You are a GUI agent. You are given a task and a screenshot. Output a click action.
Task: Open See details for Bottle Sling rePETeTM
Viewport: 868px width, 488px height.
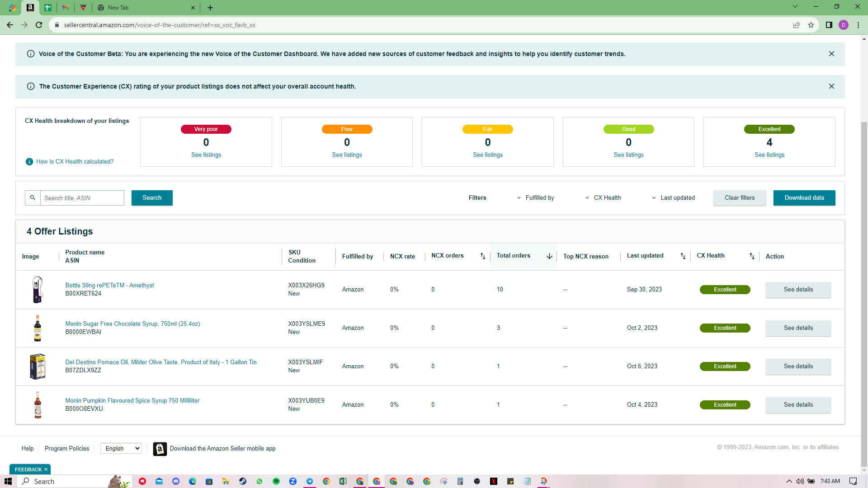798,290
